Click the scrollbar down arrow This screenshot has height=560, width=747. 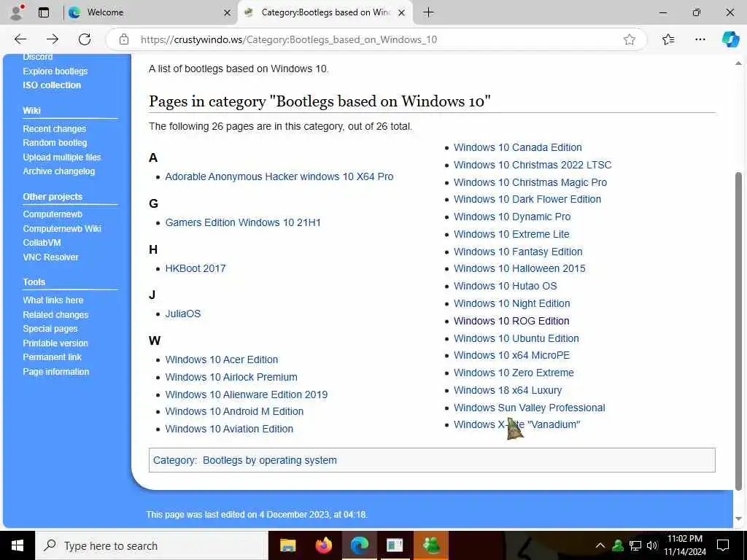tap(738, 519)
